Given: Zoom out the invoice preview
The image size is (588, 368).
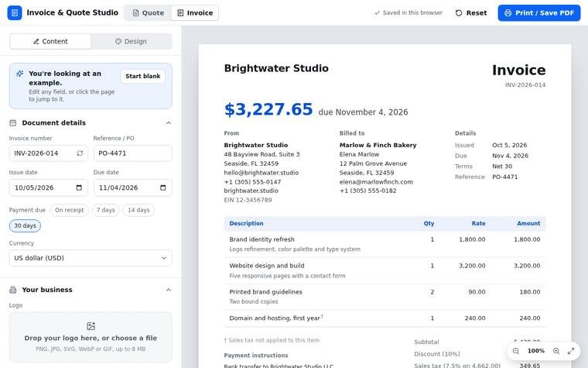Looking at the screenshot, I should [516, 351].
